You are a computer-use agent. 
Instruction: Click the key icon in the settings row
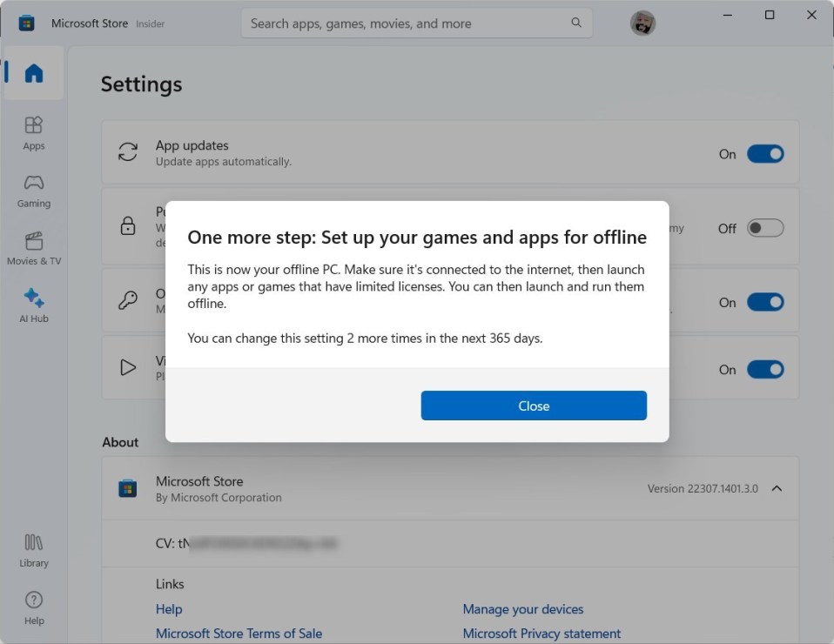(128, 300)
